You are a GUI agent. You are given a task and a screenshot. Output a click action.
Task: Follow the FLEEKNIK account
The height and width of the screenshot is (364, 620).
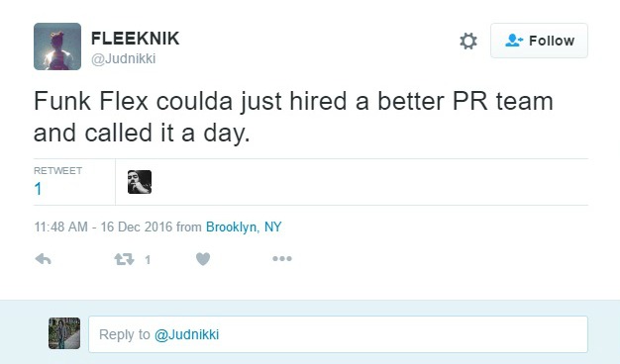coord(539,41)
